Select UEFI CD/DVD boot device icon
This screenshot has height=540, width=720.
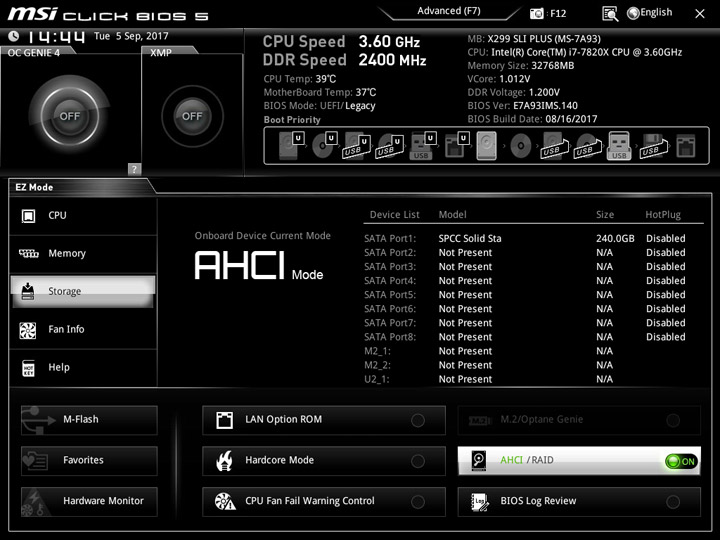click(324, 146)
